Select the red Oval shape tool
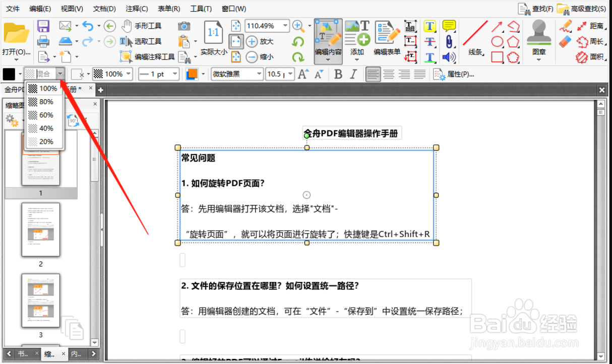 497,41
